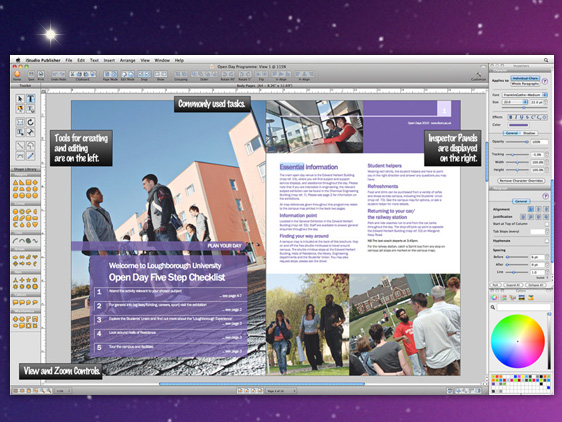Viewport: 562px width, 422px height.
Task: Click the Customize toolbar icon
Action: 478,76
